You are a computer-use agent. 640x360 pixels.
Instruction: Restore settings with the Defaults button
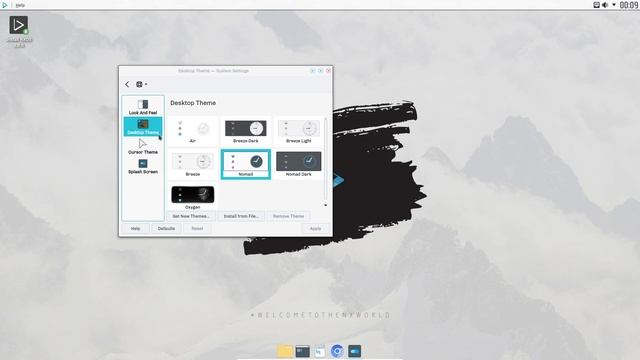[x=166, y=229]
